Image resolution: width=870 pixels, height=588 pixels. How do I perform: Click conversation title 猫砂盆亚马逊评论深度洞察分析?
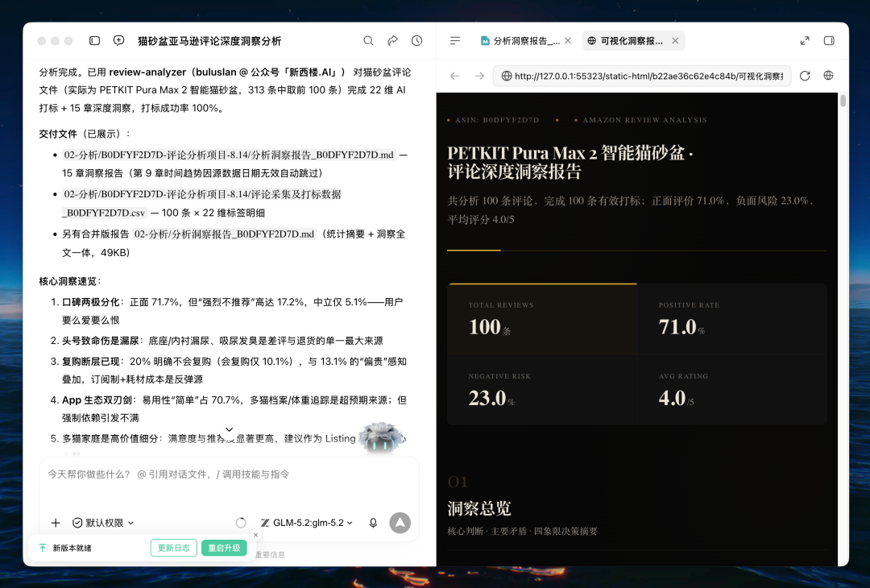[x=209, y=41]
